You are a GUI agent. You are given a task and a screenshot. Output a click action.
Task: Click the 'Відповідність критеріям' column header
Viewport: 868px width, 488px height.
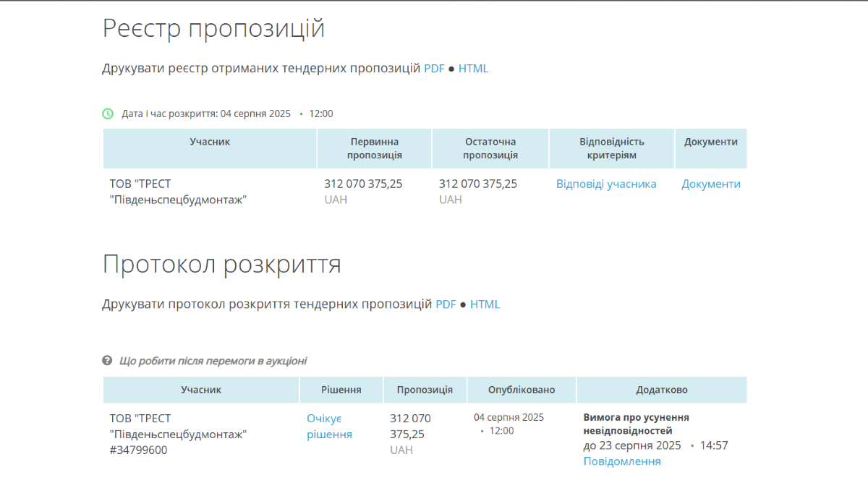pos(611,148)
